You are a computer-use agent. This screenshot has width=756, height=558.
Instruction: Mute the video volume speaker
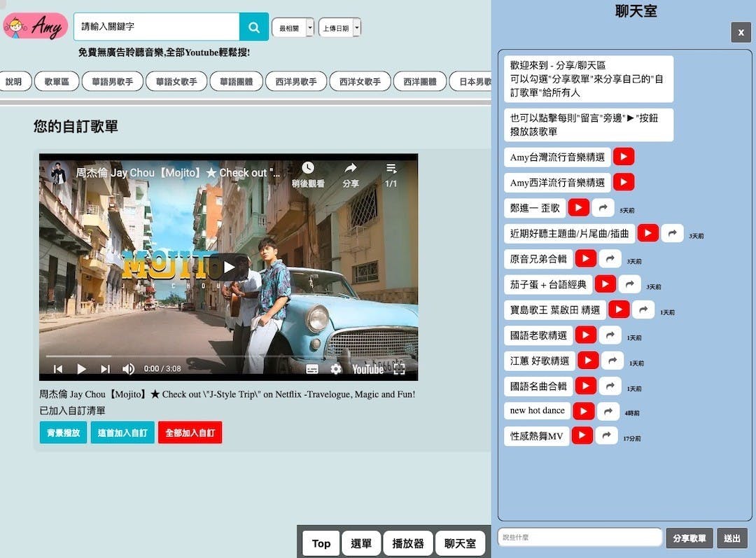tap(129, 369)
